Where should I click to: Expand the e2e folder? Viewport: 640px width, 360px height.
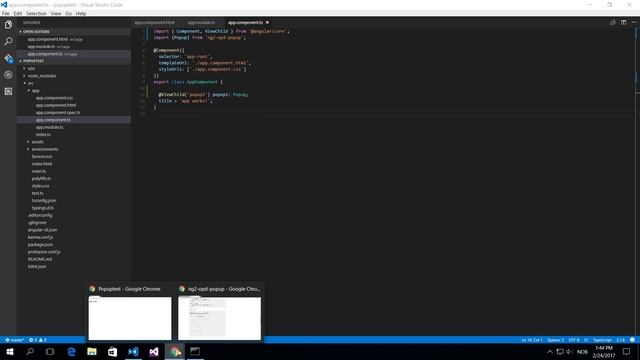[x=31, y=69]
